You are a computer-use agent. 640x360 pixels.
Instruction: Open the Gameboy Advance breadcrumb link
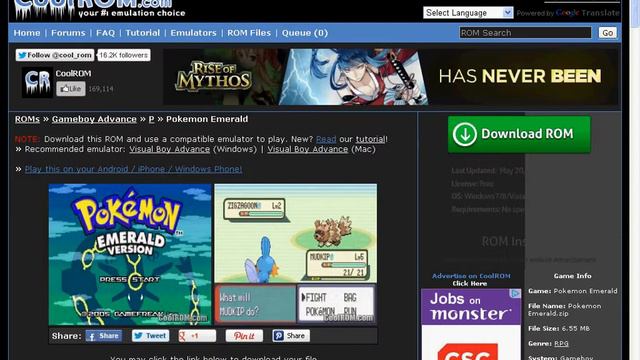click(94, 119)
